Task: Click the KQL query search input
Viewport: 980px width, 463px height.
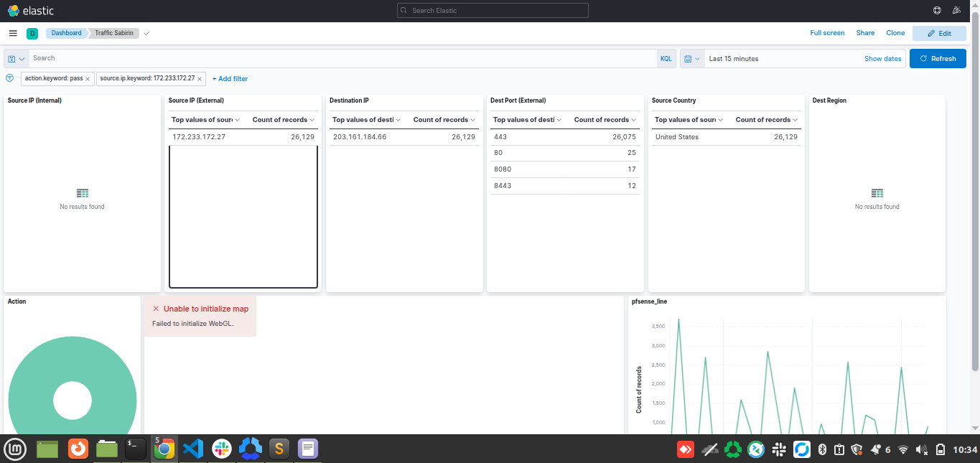Action: (343, 58)
